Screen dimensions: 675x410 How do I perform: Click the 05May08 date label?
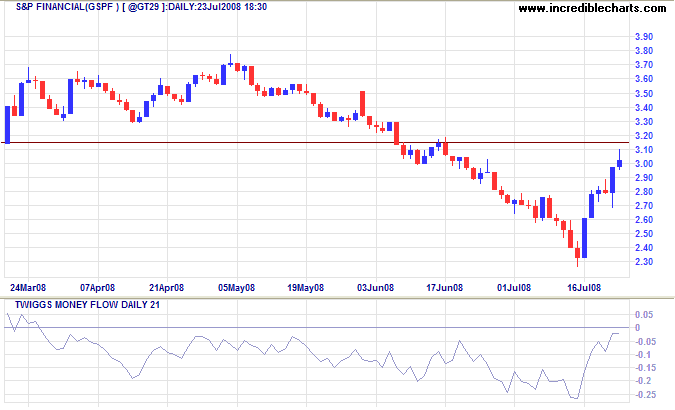click(x=236, y=288)
